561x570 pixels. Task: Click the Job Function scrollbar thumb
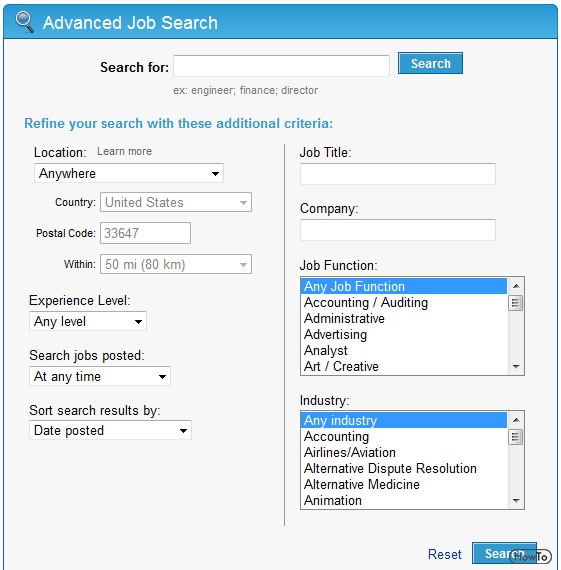(x=516, y=303)
